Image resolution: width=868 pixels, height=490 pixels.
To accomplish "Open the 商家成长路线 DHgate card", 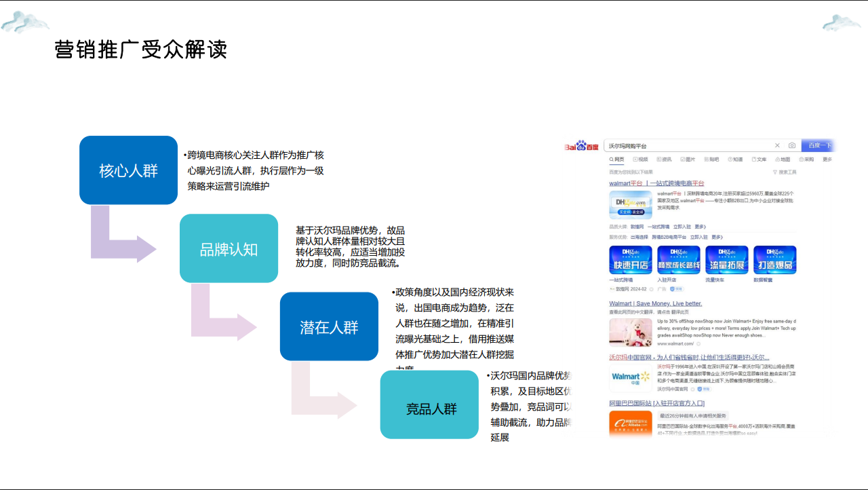I will point(679,259).
